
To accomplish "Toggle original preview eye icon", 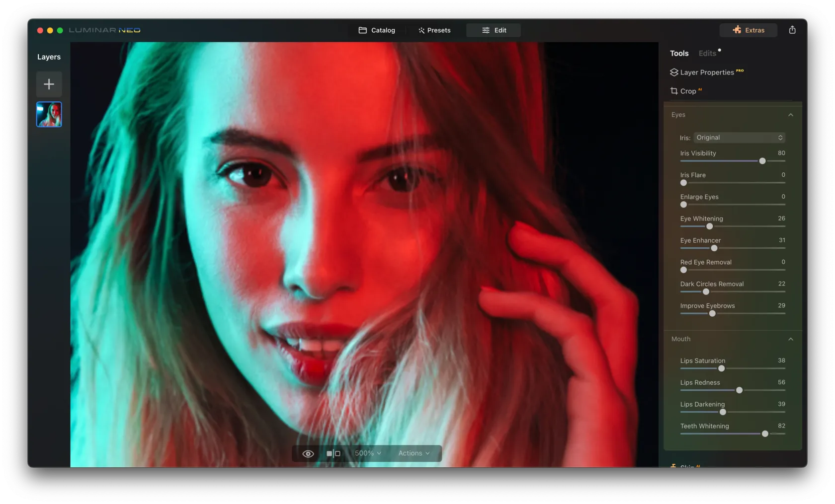I will tap(308, 453).
